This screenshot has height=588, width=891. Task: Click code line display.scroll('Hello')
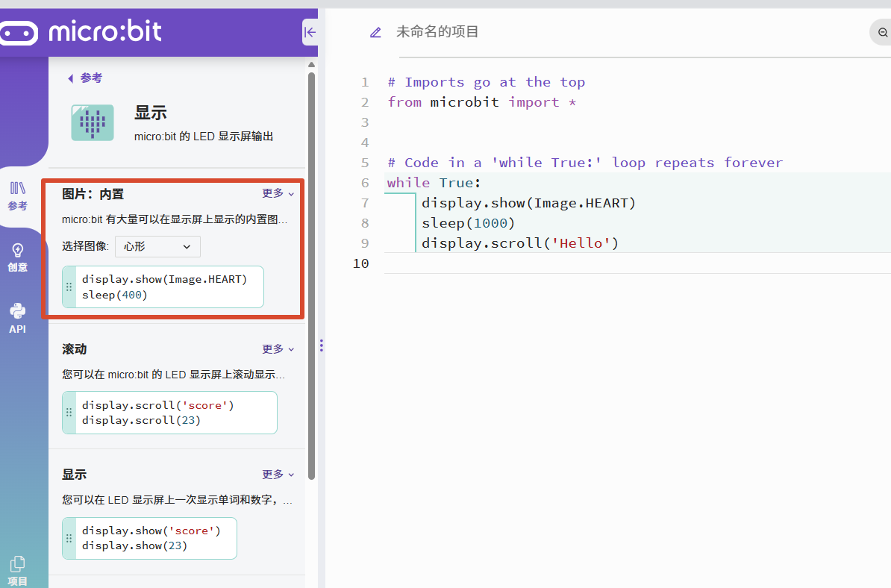520,243
